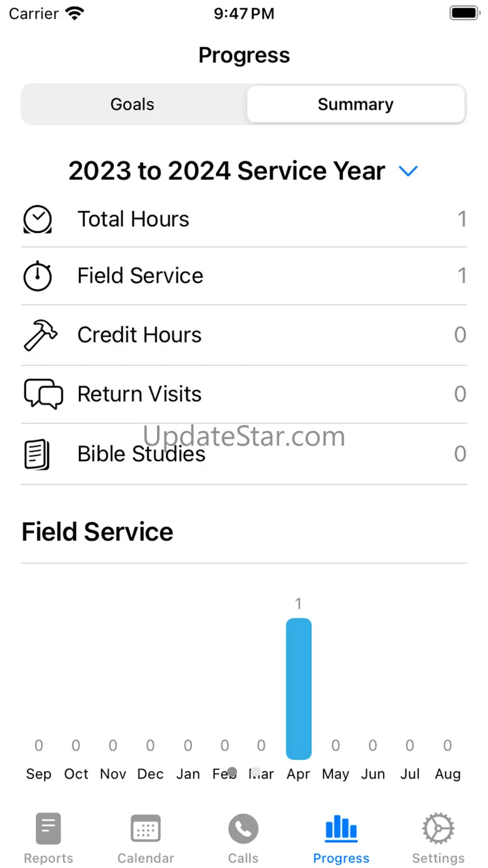Open the Calls phone icon
Viewport: 488px width, 868px height.
pyautogui.click(x=243, y=829)
